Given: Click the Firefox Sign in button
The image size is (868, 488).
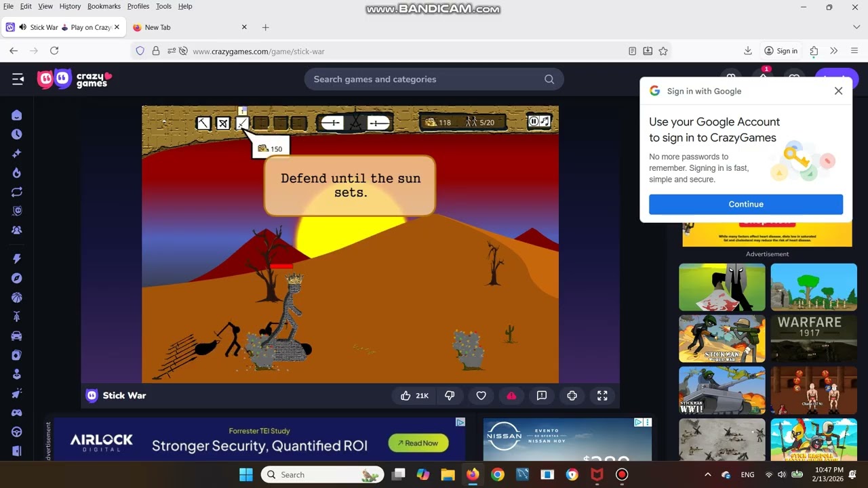Looking at the screenshot, I should pos(781,51).
